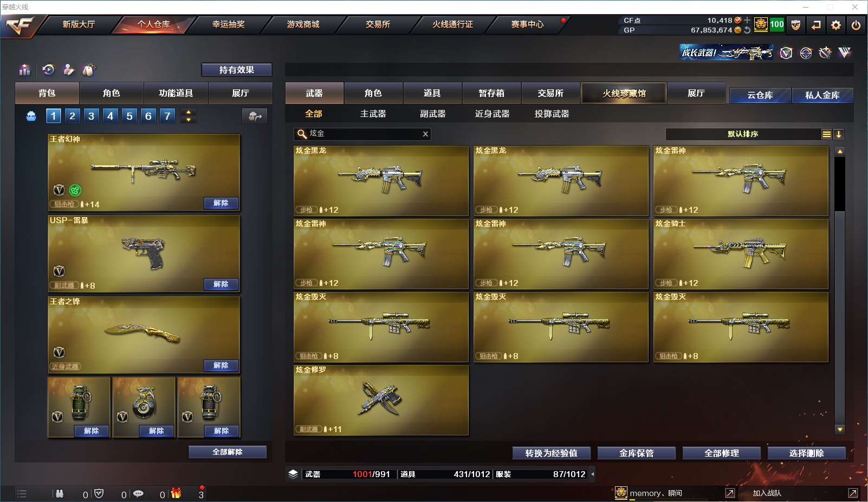868x502 pixels.
Task: Select backpack slot 3
Action: coord(91,116)
